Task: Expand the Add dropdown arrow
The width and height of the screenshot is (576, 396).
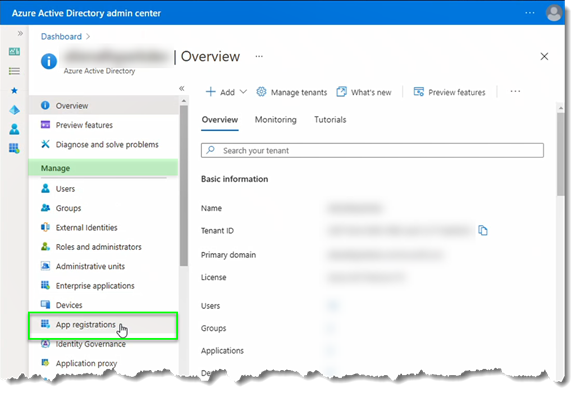Action: tap(243, 91)
